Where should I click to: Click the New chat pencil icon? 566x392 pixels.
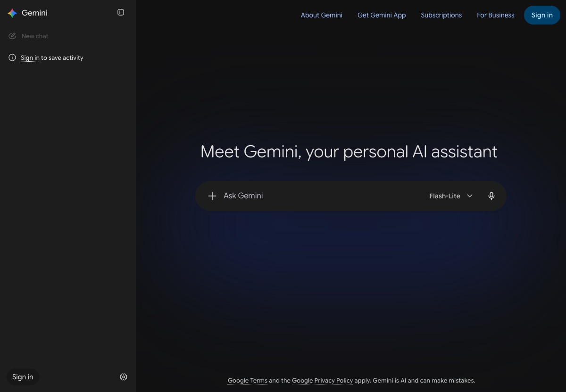[x=12, y=36]
